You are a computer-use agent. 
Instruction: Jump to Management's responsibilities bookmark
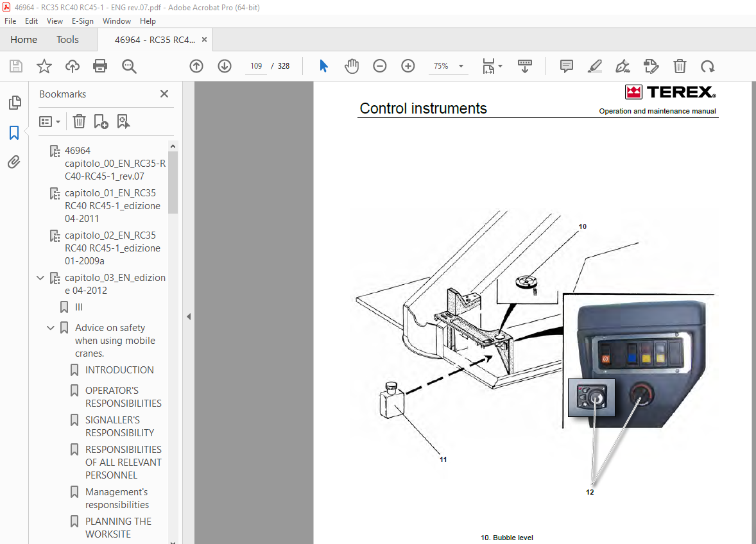(117, 498)
